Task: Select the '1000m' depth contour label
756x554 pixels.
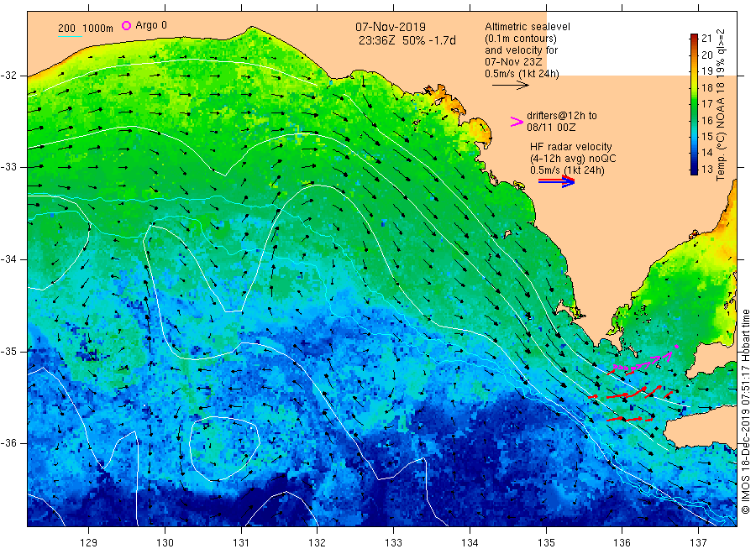Action: 97,29
